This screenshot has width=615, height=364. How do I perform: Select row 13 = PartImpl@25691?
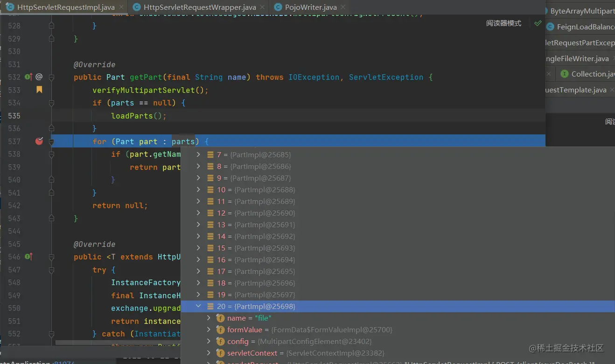click(x=398, y=224)
